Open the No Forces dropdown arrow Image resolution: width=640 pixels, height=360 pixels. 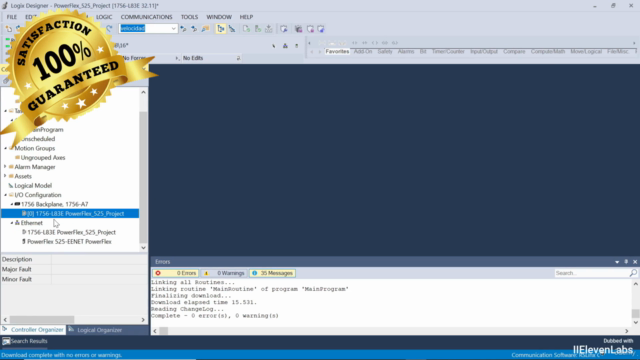177,58
